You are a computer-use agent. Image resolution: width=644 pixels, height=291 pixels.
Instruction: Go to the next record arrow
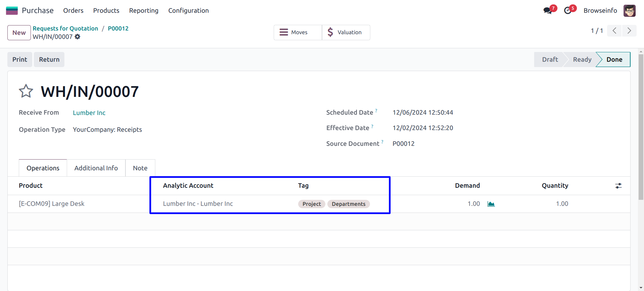click(x=629, y=31)
